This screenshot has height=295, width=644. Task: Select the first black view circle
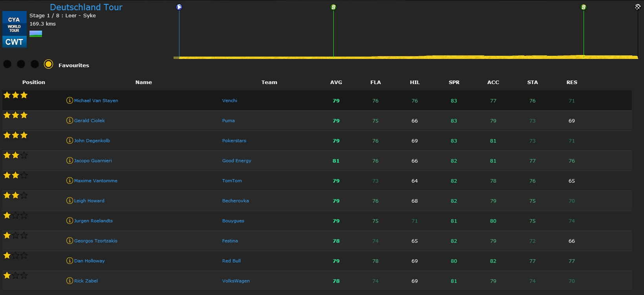click(7, 64)
